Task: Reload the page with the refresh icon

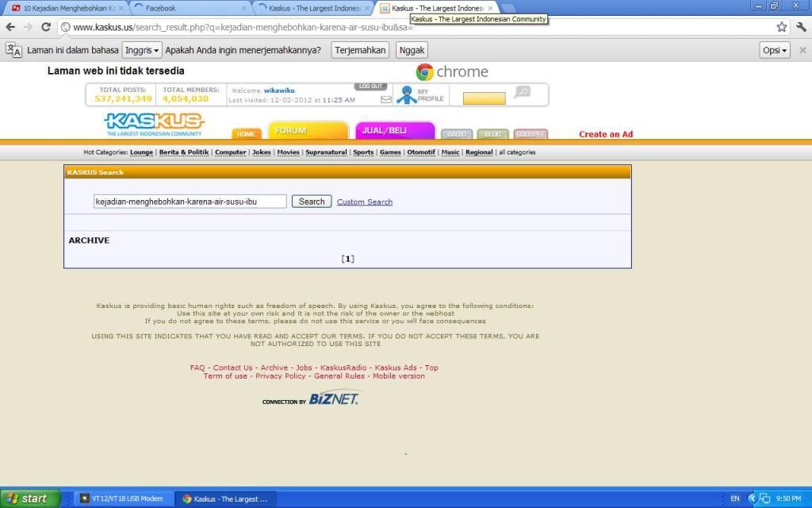Action: (46, 27)
